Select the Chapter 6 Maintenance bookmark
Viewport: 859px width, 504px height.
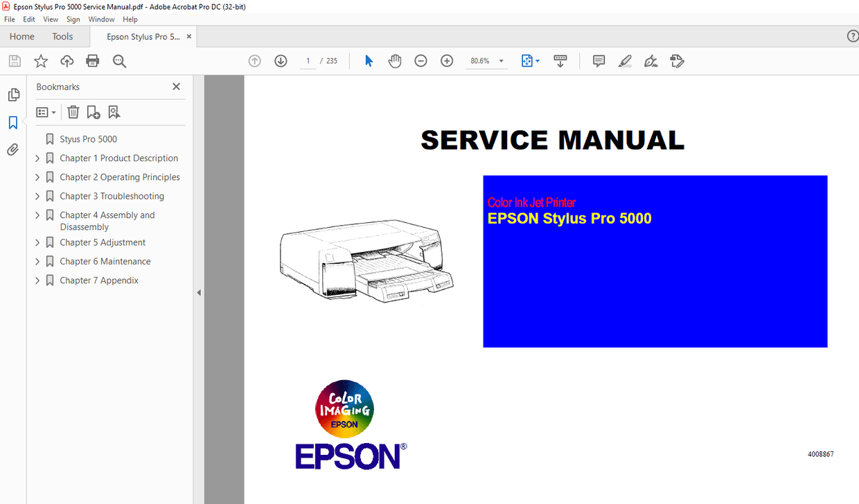[x=105, y=261]
